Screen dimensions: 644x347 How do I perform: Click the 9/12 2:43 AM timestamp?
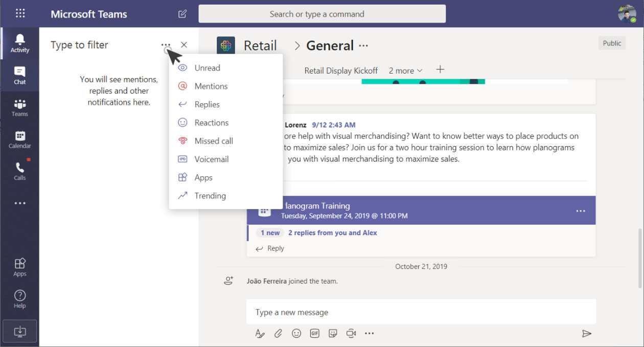pyautogui.click(x=334, y=125)
